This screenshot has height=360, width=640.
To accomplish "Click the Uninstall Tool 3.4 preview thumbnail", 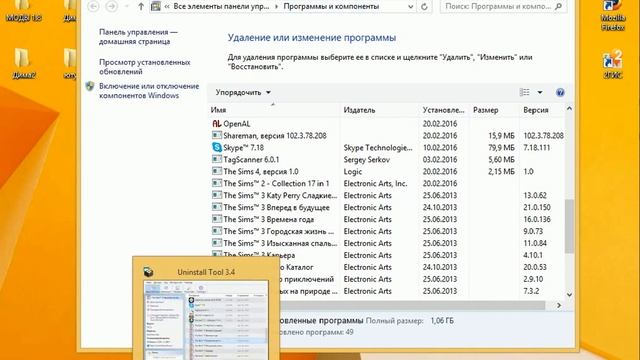I will [206, 320].
